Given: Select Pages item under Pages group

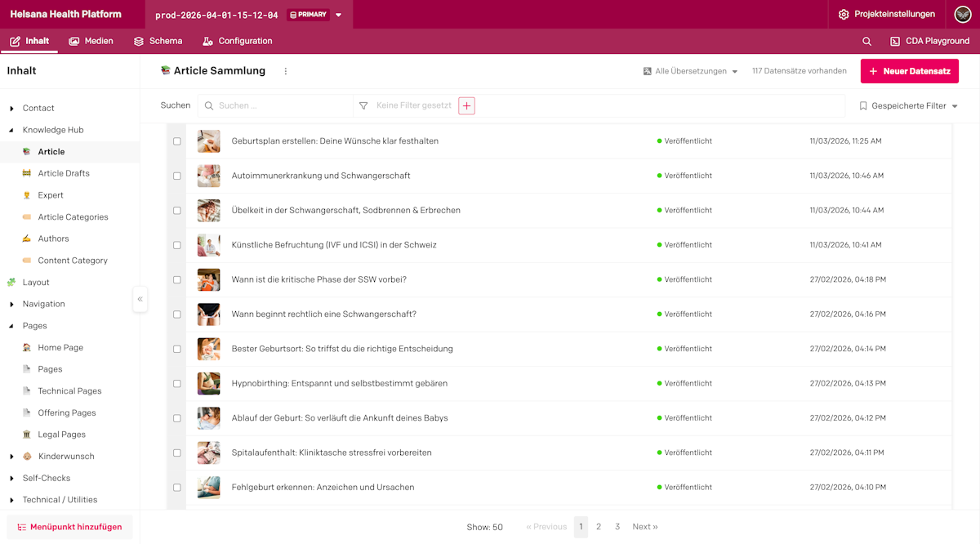Looking at the screenshot, I should [50, 369].
